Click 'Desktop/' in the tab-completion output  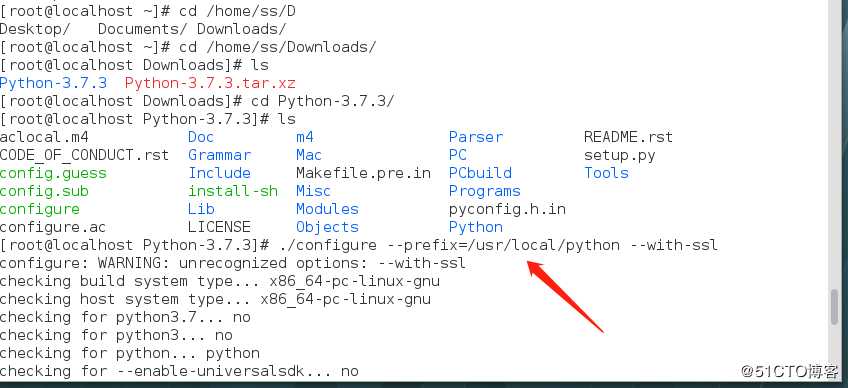pyautogui.click(x=35, y=29)
